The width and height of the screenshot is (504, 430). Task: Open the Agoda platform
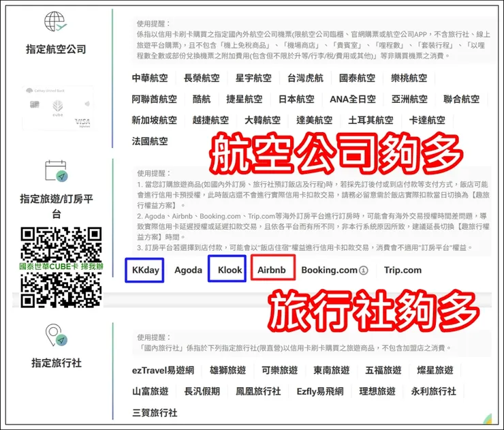pos(188,270)
